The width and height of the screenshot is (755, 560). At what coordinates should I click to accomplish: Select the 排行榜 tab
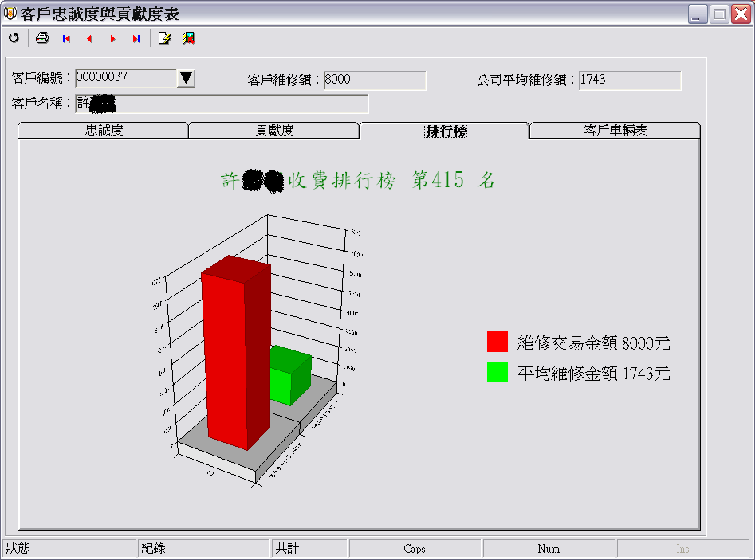point(445,131)
